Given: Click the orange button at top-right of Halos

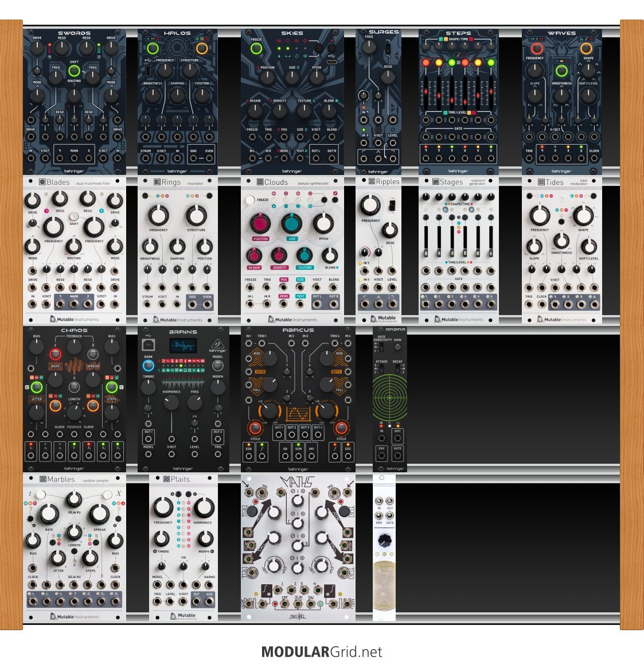Looking at the screenshot, I should (201, 48).
